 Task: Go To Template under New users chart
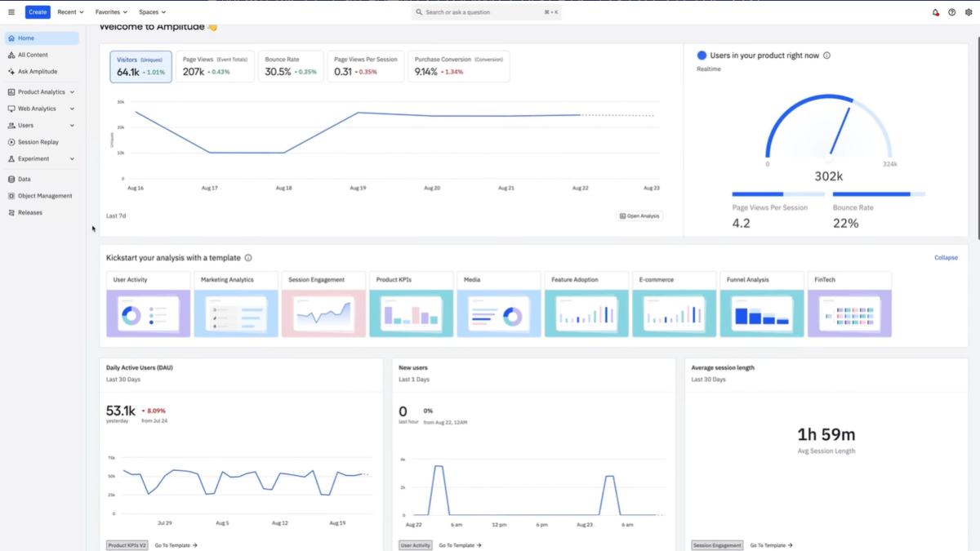click(x=461, y=545)
